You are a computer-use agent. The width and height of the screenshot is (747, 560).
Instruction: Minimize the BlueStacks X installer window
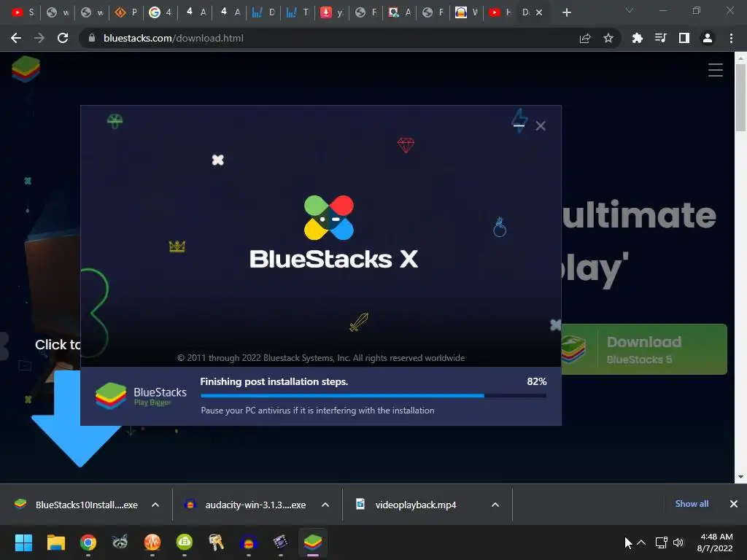519,125
